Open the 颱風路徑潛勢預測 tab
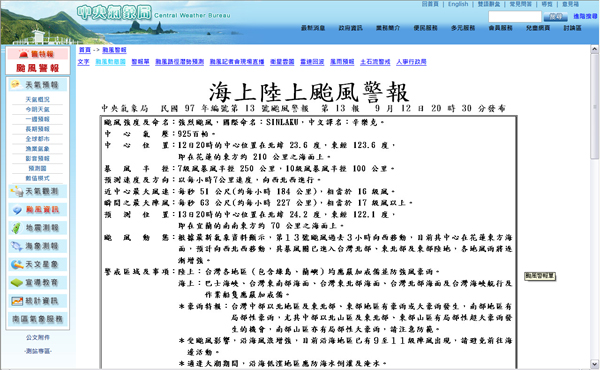 pos(179,62)
